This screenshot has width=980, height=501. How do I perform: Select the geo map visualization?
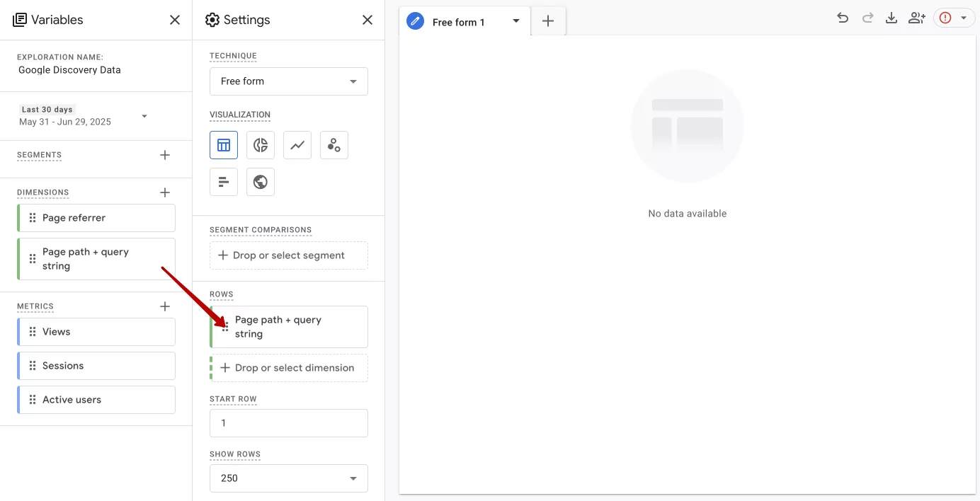pos(261,182)
